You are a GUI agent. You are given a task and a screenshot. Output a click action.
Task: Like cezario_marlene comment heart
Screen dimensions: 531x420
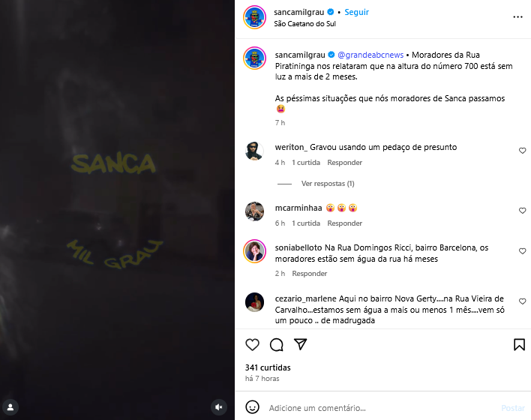click(x=523, y=301)
